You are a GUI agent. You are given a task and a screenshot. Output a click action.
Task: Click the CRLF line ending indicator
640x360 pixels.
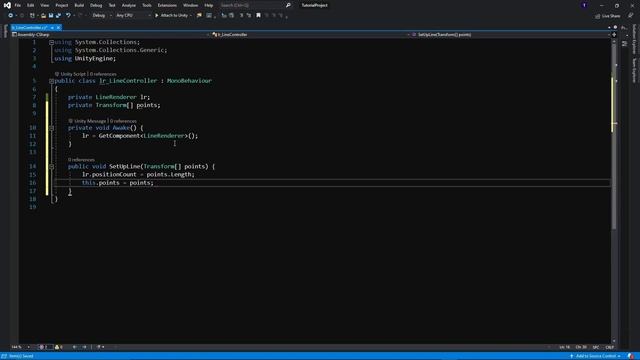pyautogui.click(x=609, y=347)
